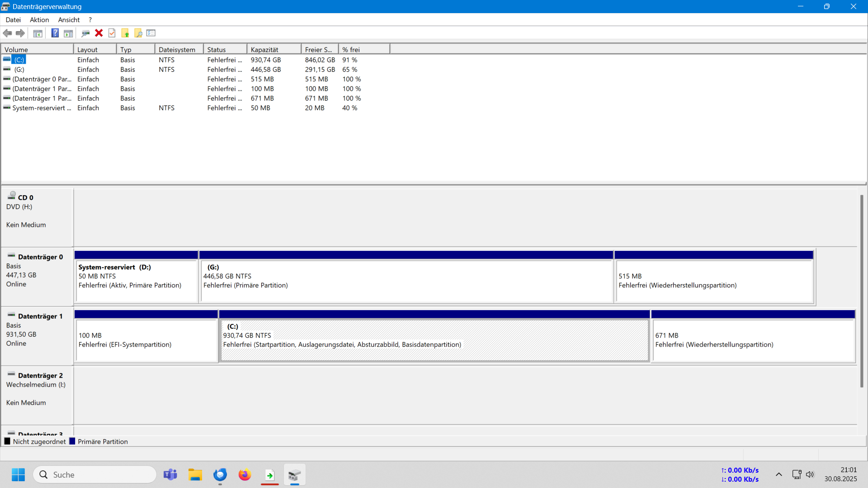
Task: Select the Datenträger 0 disk label
Action: pyautogui.click(x=37, y=277)
